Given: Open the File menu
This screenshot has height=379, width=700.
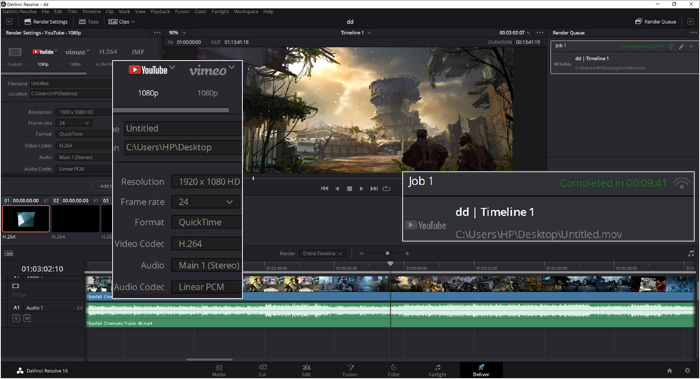Looking at the screenshot, I should click(45, 12).
